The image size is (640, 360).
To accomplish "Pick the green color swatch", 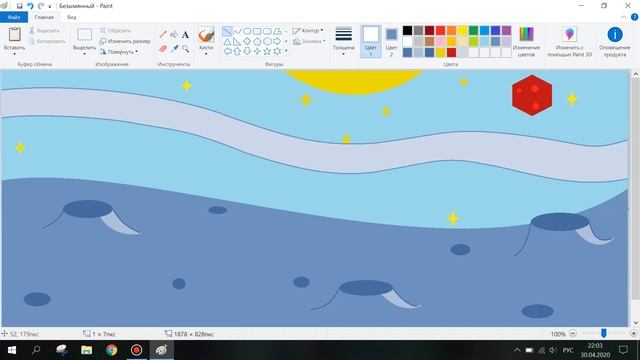I will coord(473,31).
